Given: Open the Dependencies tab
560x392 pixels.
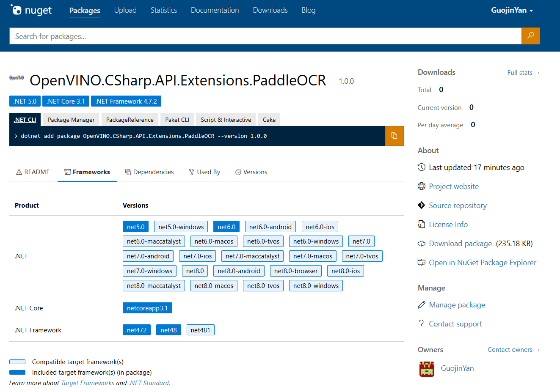Looking at the screenshot, I should click(149, 172).
